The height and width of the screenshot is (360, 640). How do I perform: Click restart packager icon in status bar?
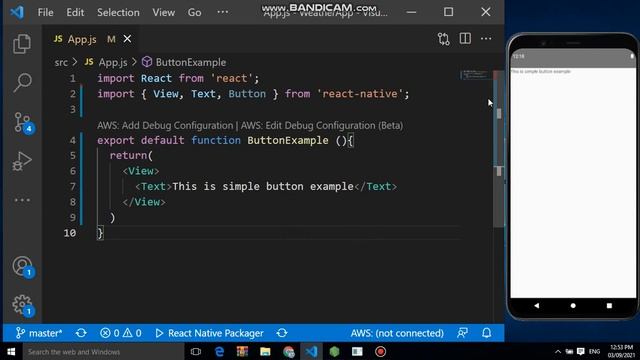[x=282, y=333]
